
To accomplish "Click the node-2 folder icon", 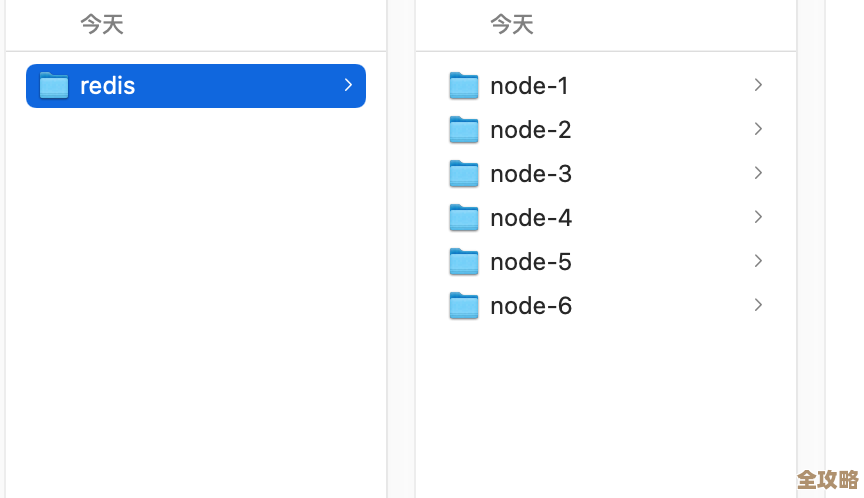I will (x=464, y=130).
